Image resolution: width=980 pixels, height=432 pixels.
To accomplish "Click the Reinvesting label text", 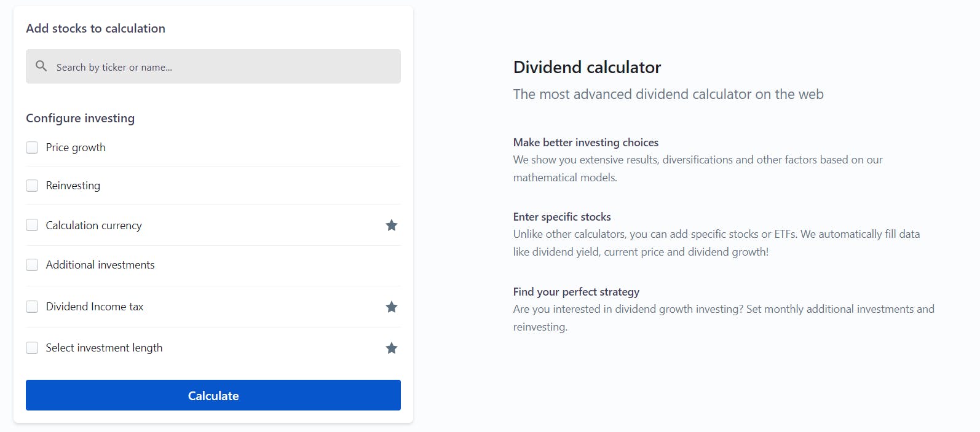I will (x=73, y=186).
